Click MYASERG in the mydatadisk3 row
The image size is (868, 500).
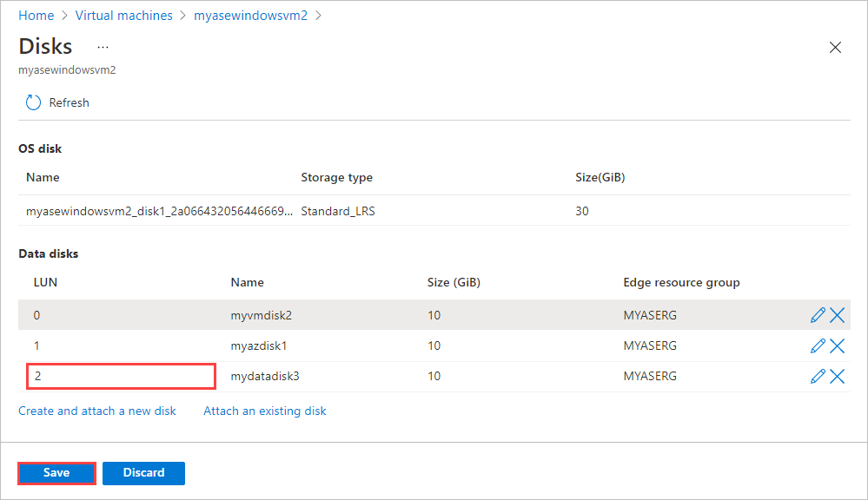pyautogui.click(x=650, y=376)
